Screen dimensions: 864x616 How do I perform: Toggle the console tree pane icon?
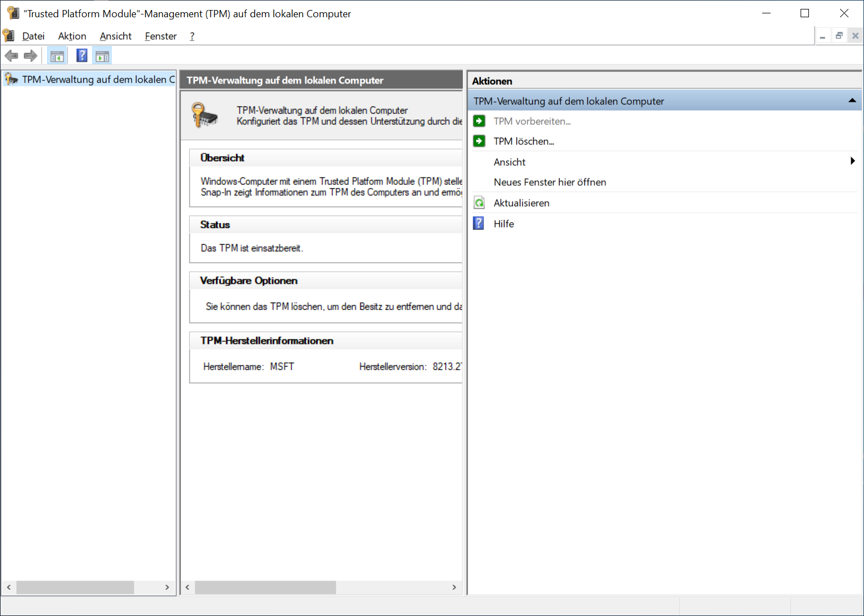click(x=57, y=56)
